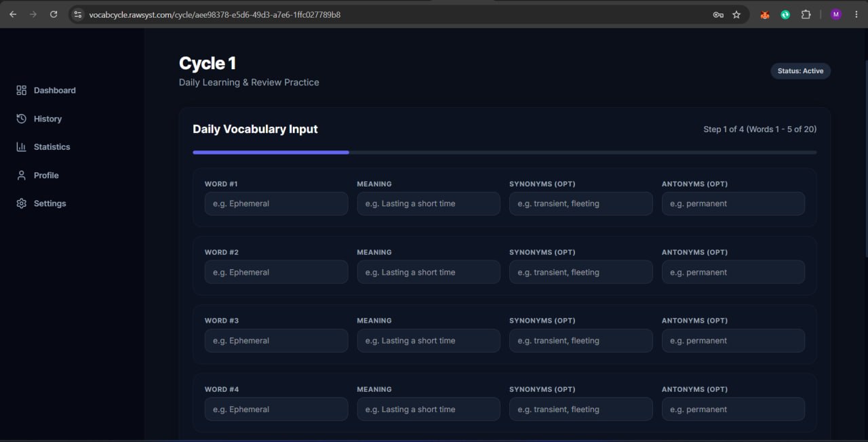Focus the Word #2 input field
This screenshot has width=868, height=442.
[276, 272]
